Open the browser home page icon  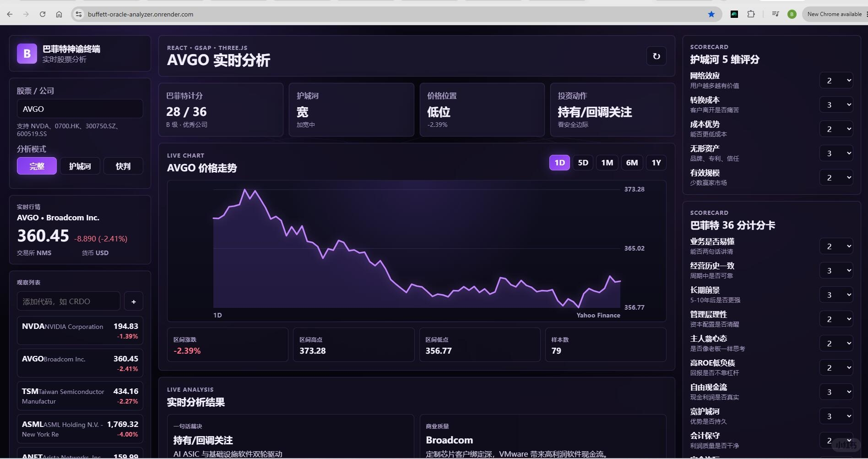click(59, 14)
